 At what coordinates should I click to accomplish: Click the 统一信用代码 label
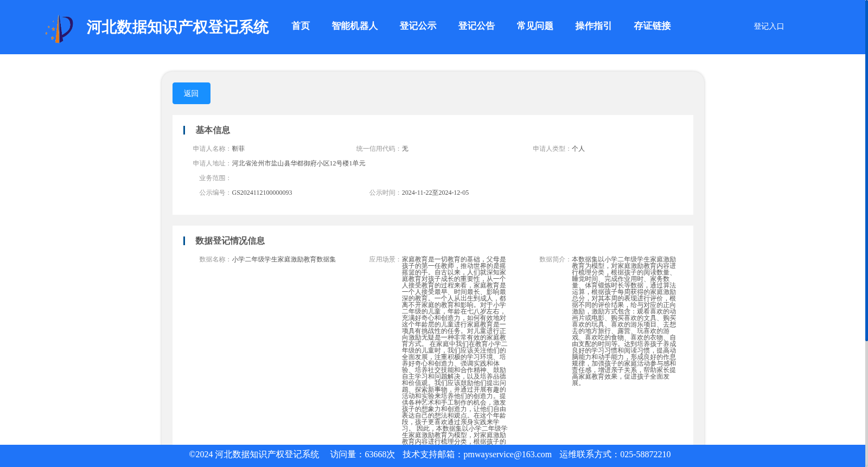point(379,149)
